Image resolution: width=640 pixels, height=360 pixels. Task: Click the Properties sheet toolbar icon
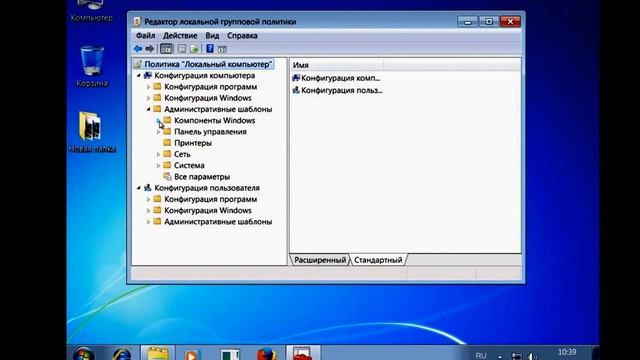coord(182,49)
